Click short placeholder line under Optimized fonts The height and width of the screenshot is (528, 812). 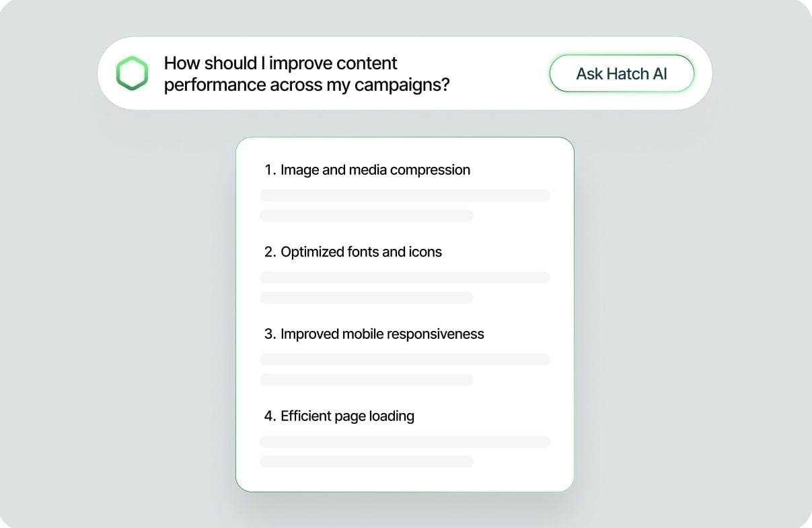tap(367, 298)
